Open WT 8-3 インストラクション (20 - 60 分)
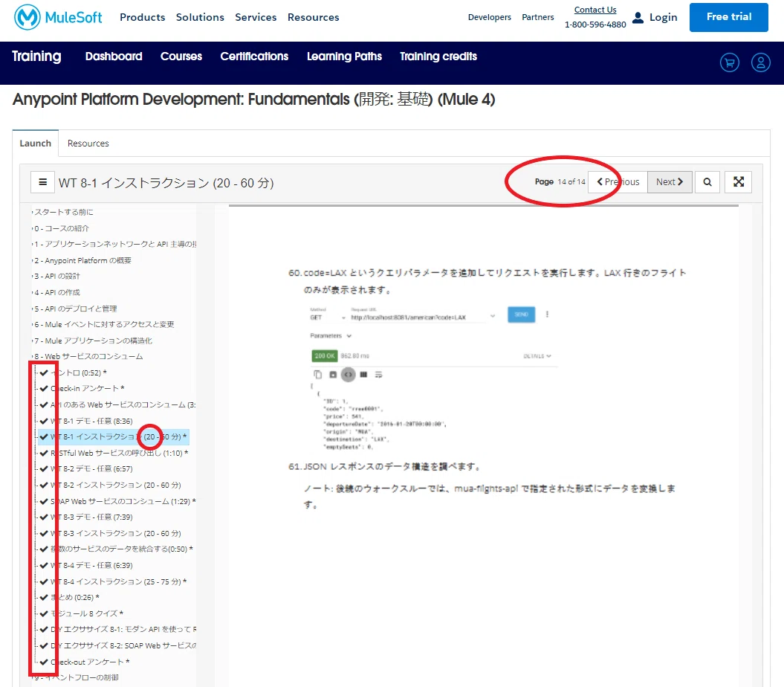Image resolution: width=784 pixels, height=687 pixels. 115,533
